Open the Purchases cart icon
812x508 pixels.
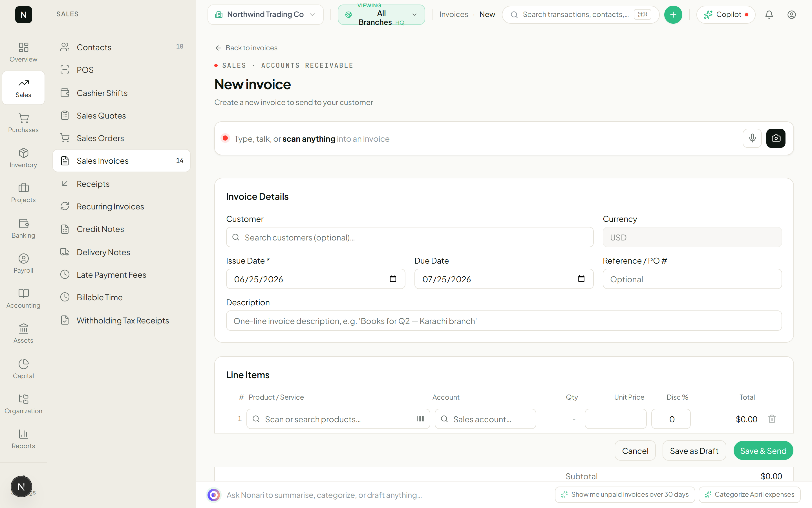tap(23, 118)
